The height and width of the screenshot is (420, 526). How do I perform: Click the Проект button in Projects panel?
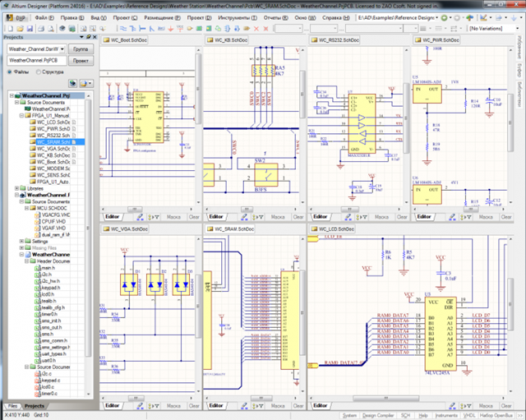pos(81,61)
